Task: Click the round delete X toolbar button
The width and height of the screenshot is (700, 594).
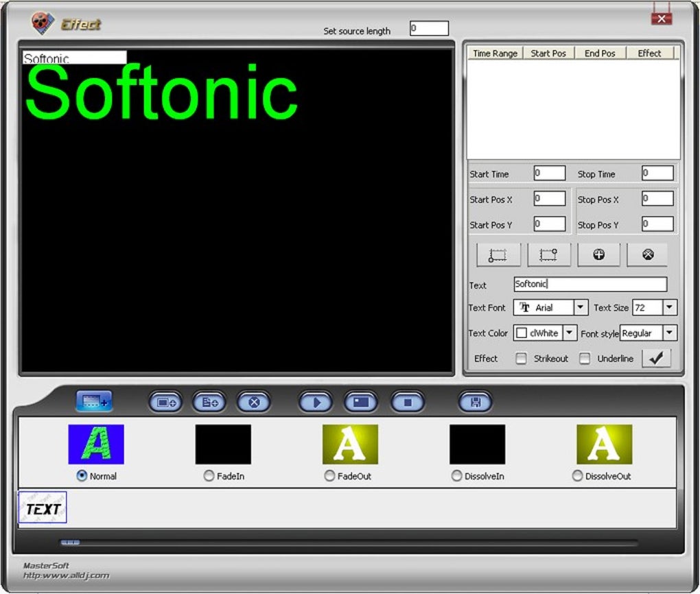Action: [253, 403]
